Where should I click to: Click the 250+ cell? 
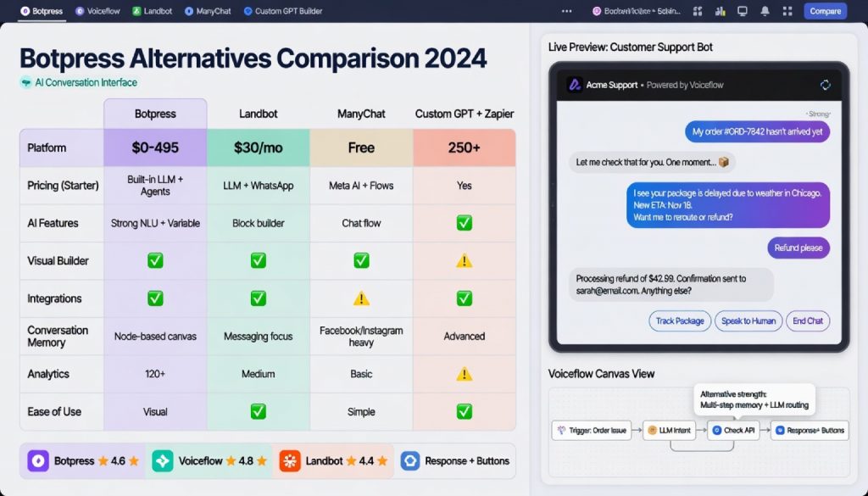pyautogui.click(x=464, y=148)
